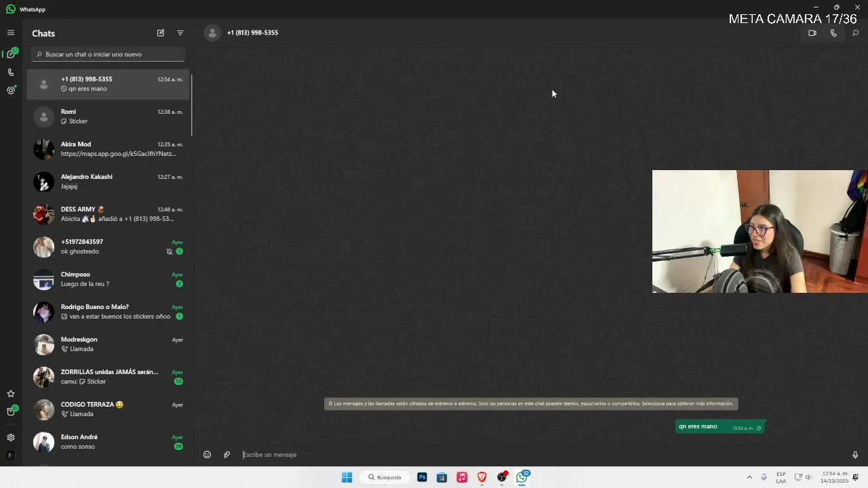Viewport: 868px width, 488px height.
Task: Start a new chat with compose icon
Action: click(x=161, y=33)
